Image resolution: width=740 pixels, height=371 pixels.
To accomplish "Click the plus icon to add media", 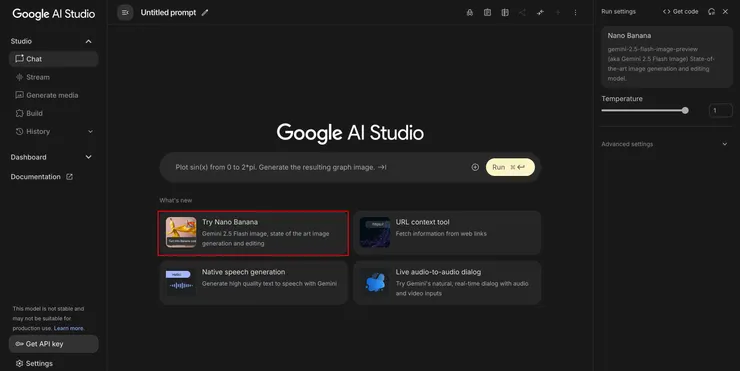I will point(475,167).
